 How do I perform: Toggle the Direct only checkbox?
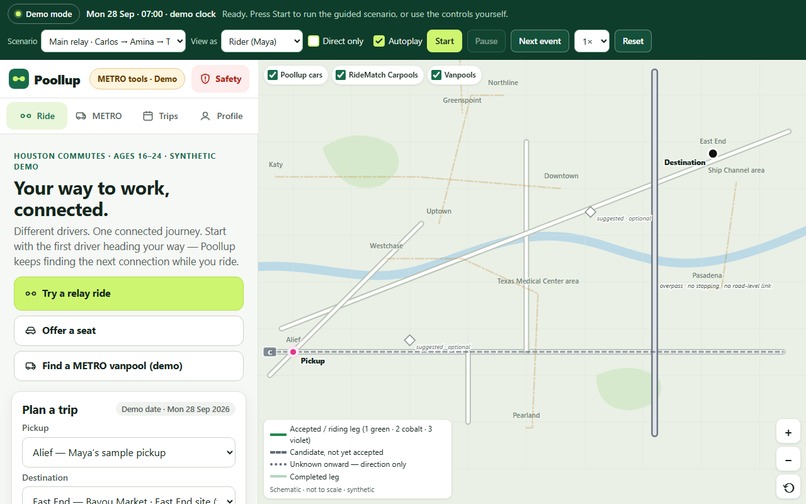click(314, 41)
